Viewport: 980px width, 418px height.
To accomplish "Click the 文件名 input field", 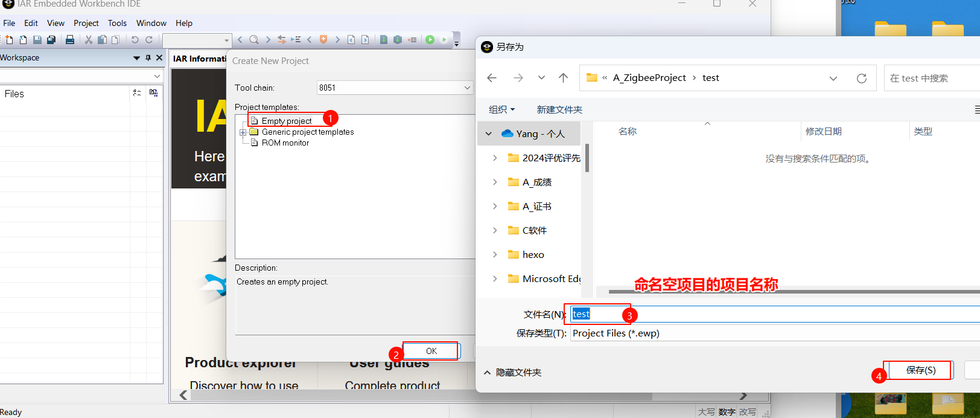I will [775, 314].
